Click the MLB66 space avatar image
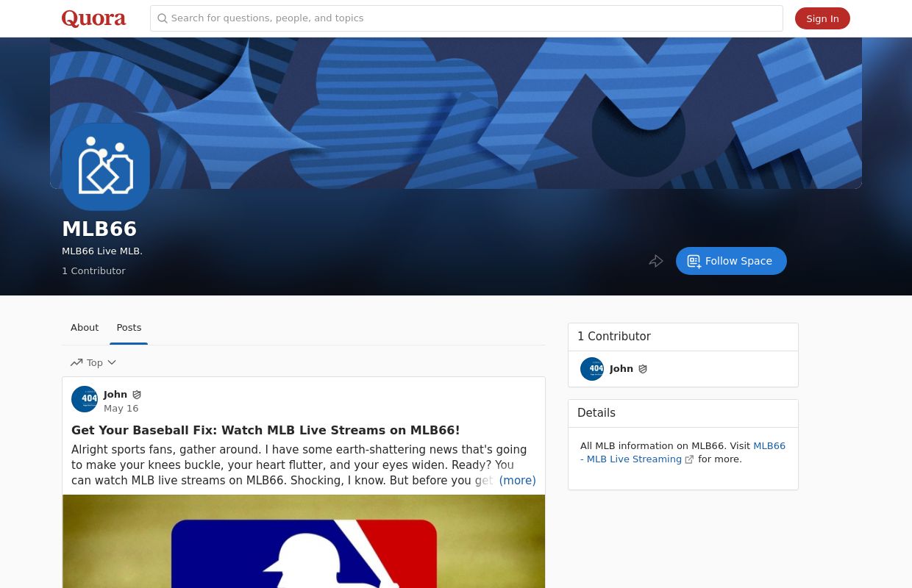The image size is (912, 588). (106, 167)
